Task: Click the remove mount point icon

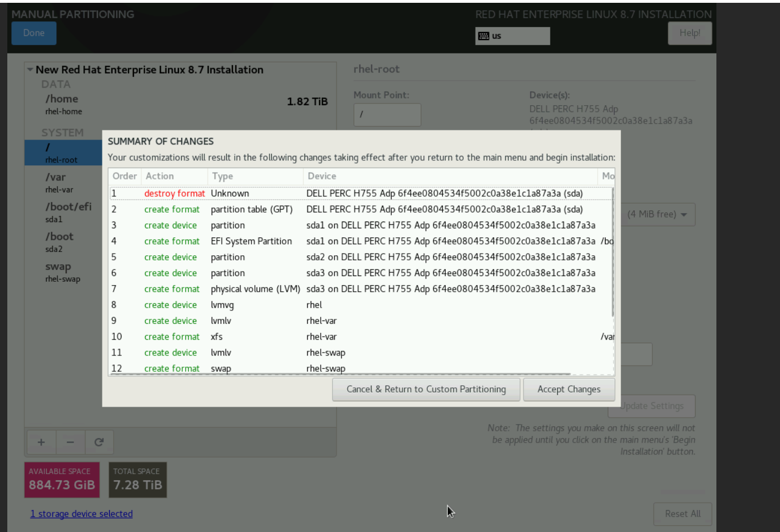Action: tap(70, 442)
